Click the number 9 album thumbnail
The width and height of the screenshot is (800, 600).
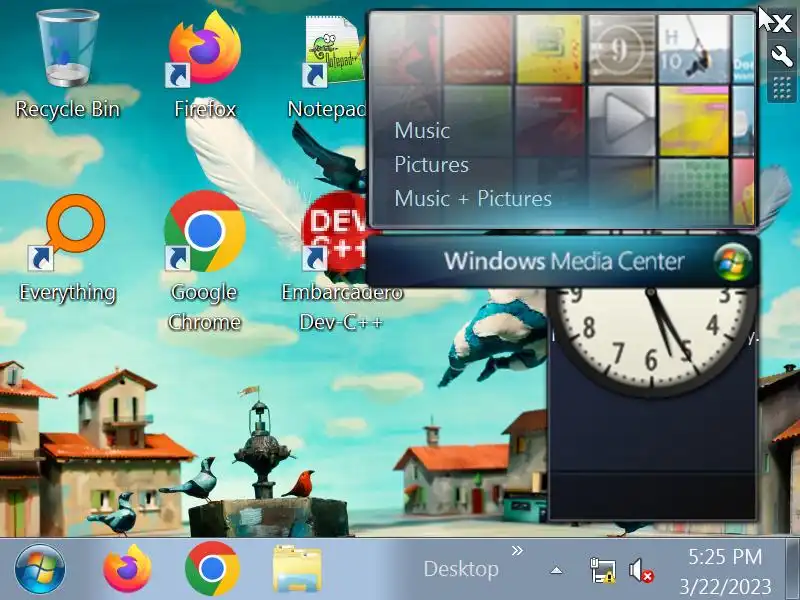click(621, 49)
